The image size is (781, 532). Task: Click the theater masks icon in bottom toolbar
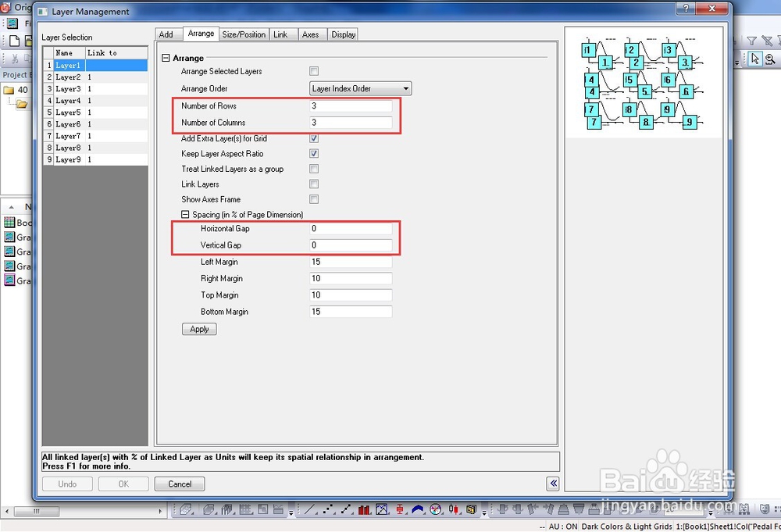pos(764,509)
